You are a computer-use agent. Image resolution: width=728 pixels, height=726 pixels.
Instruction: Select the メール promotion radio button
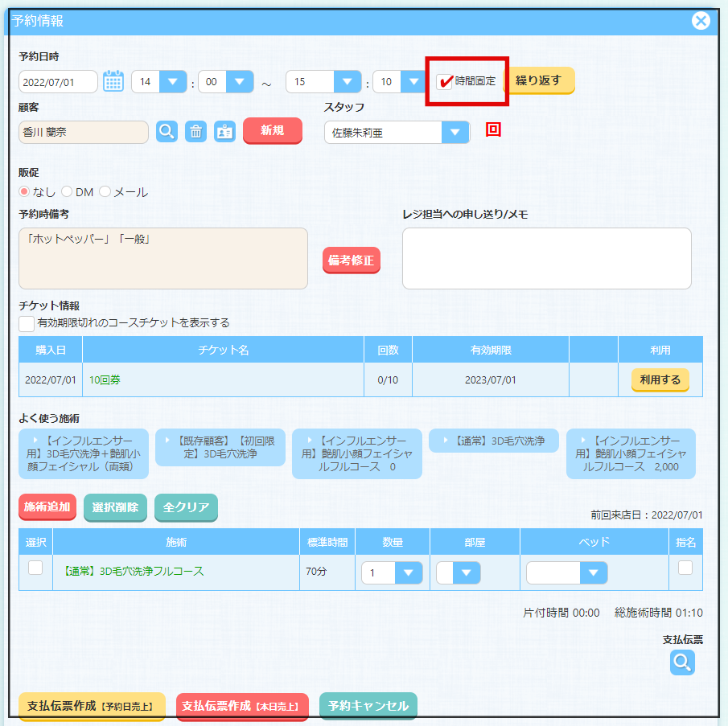[105, 192]
